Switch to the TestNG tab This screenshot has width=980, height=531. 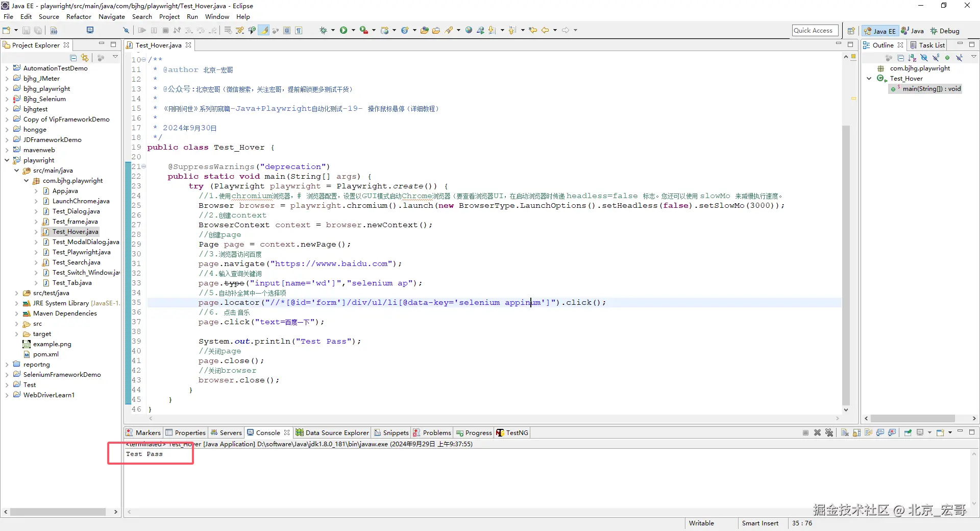[x=512, y=432]
